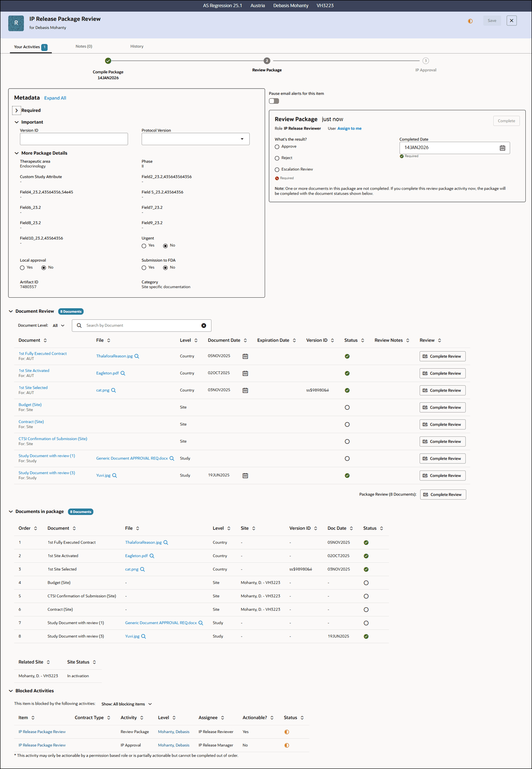Open Mohanty, Debasis link in Review Package row

click(173, 732)
